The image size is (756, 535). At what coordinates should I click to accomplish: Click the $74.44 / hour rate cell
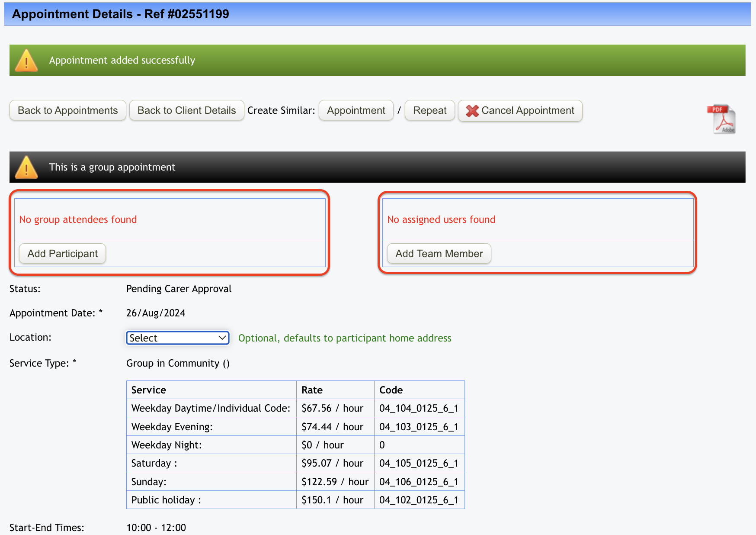[335, 427]
